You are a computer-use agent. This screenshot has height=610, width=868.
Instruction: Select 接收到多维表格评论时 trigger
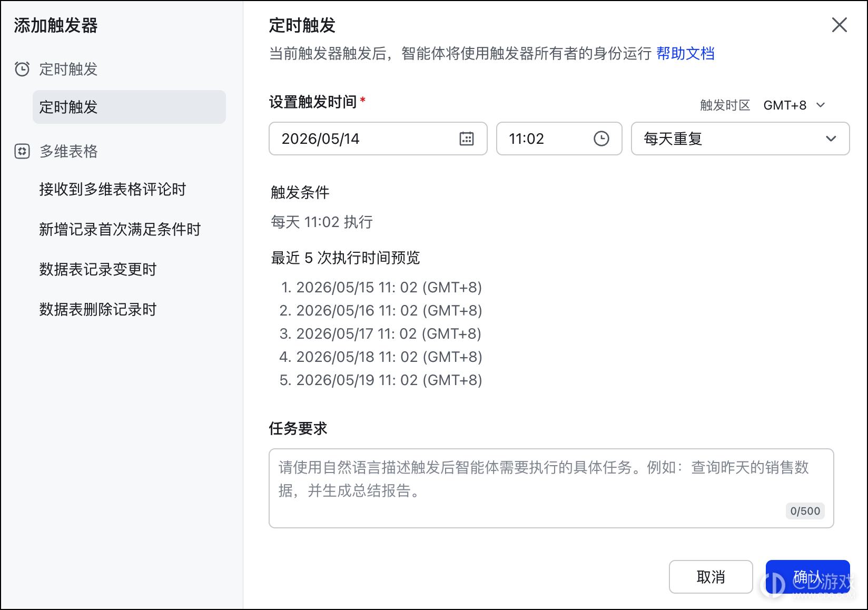click(113, 189)
